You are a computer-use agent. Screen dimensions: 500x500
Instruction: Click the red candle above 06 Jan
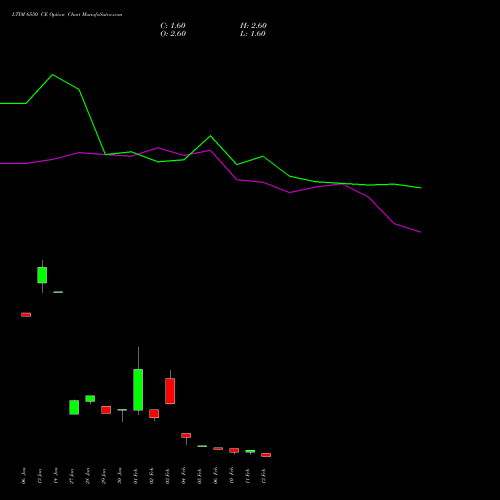(x=26, y=315)
